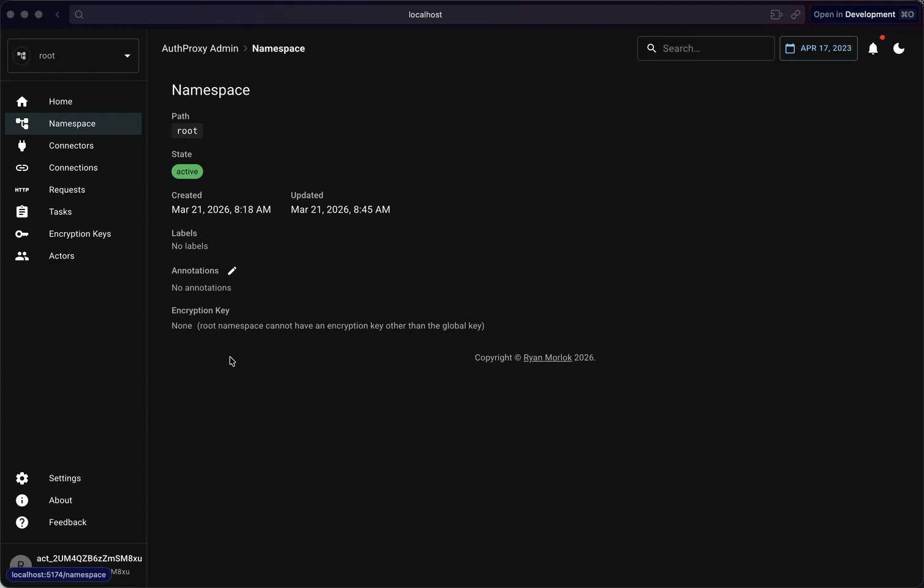Click actor ID act_2UM4QZB6zZmSM8xu

coord(89,559)
